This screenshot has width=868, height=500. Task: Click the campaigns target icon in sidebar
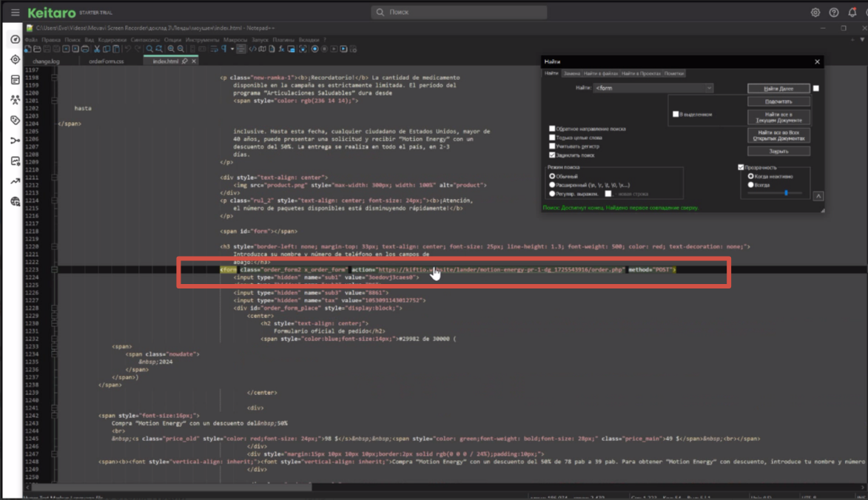pyautogui.click(x=16, y=59)
